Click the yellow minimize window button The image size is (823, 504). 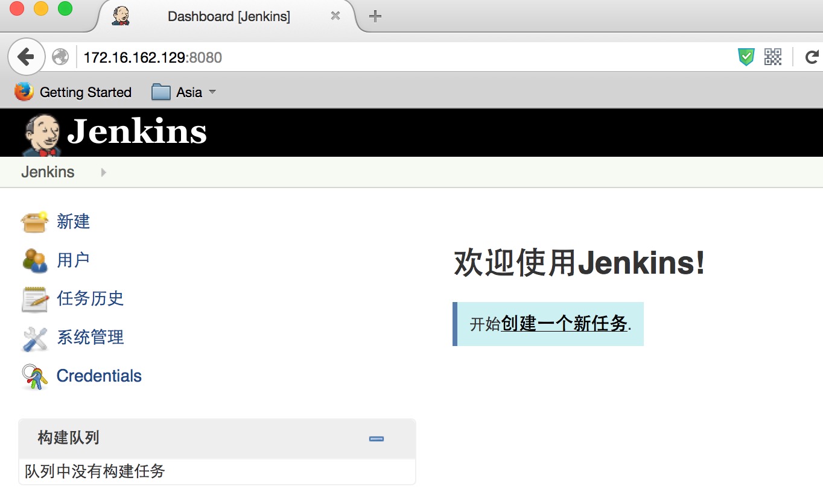[x=41, y=8]
